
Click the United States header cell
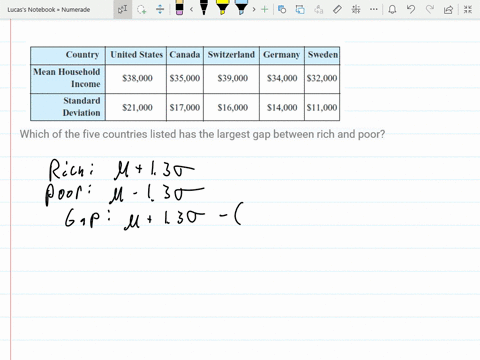[136, 55]
